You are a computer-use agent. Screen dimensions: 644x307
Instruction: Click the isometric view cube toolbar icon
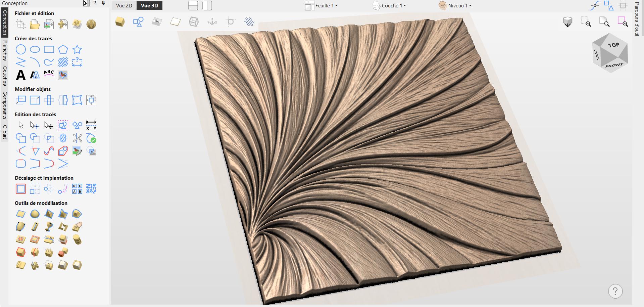click(120, 22)
